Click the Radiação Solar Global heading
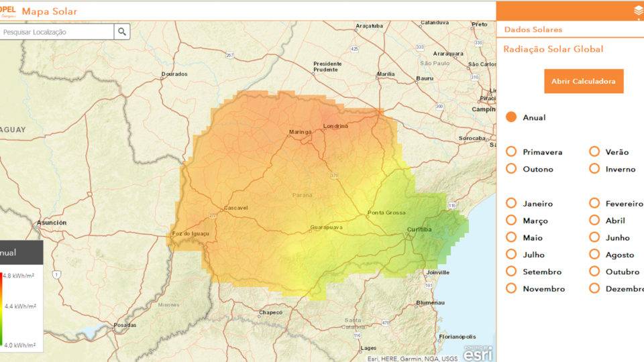 pyautogui.click(x=553, y=49)
